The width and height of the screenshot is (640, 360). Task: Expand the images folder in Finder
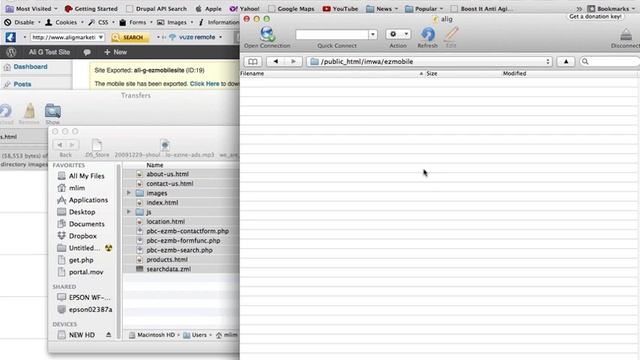(x=129, y=193)
